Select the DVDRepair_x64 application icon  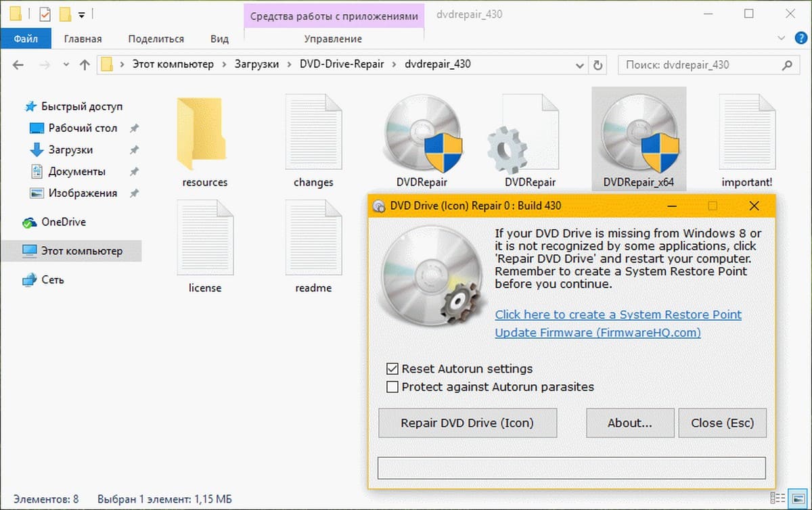(x=639, y=134)
